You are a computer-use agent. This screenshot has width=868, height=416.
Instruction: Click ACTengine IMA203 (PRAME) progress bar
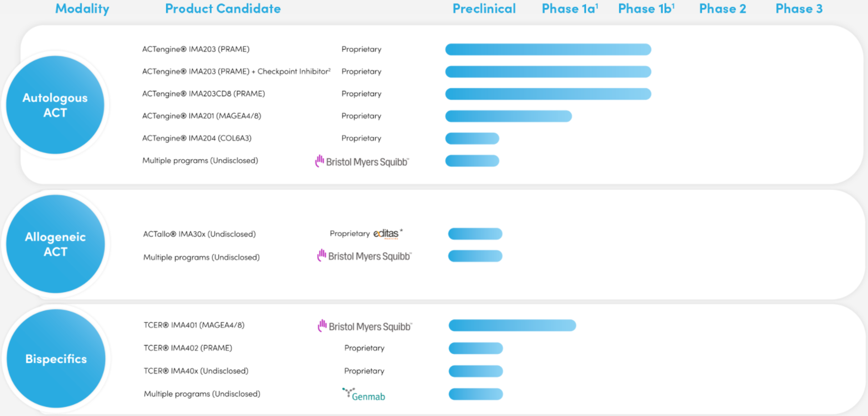click(x=548, y=49)
